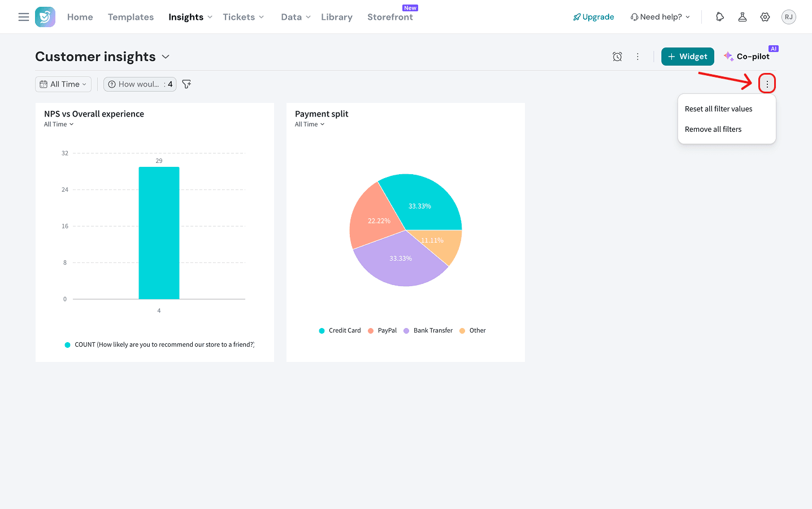812x509 pixels.
Task: Toggle the COUNT legend entry in NPS chart
Action: tap(159, 344)
